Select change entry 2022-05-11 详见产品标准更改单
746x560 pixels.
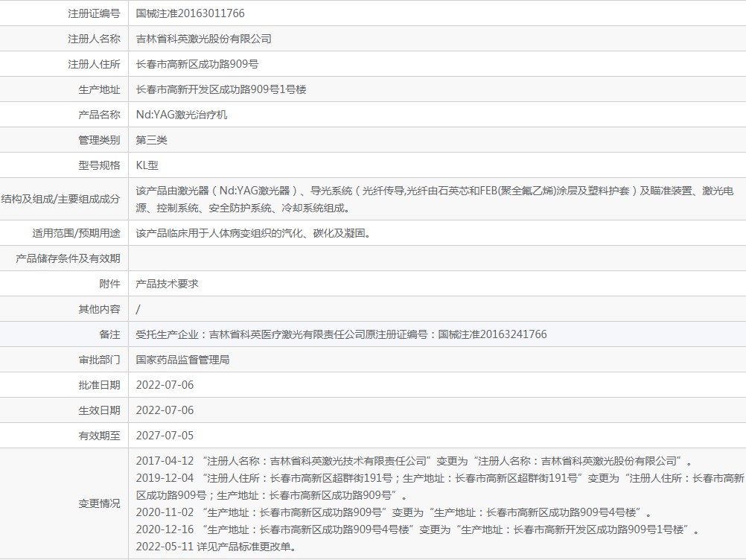click(217, 547)
